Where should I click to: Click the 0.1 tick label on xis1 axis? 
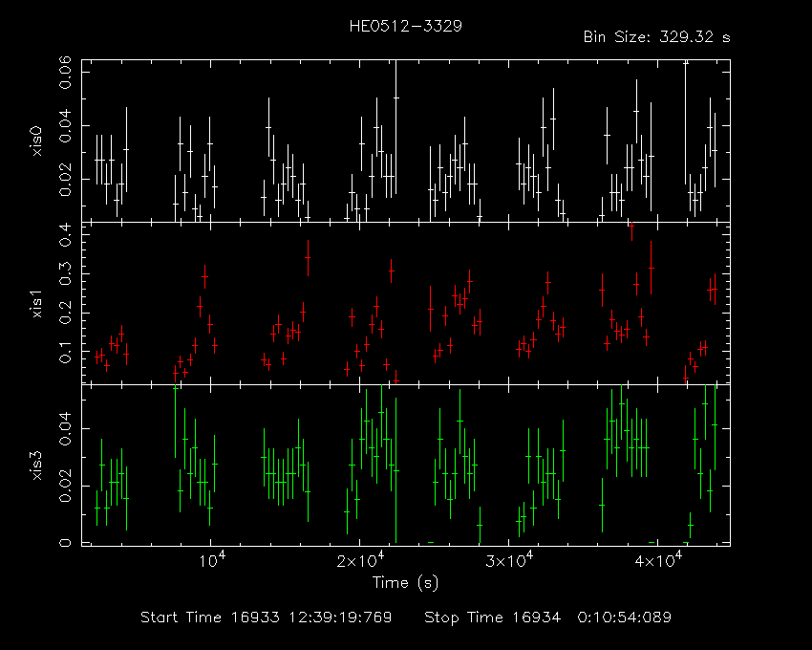(65, 352)
